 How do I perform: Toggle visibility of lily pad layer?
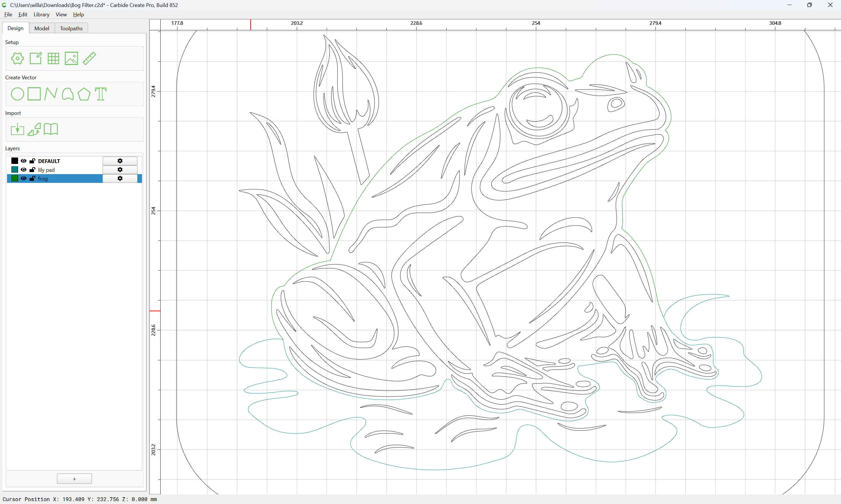point(23,169)
